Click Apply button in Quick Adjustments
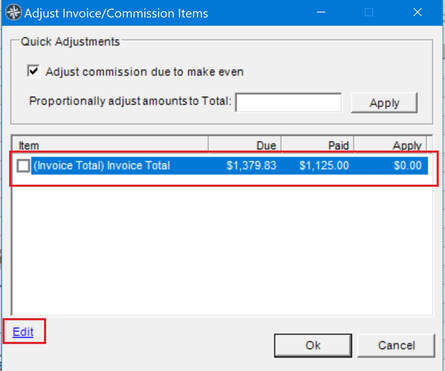 [x=384, y=103]
